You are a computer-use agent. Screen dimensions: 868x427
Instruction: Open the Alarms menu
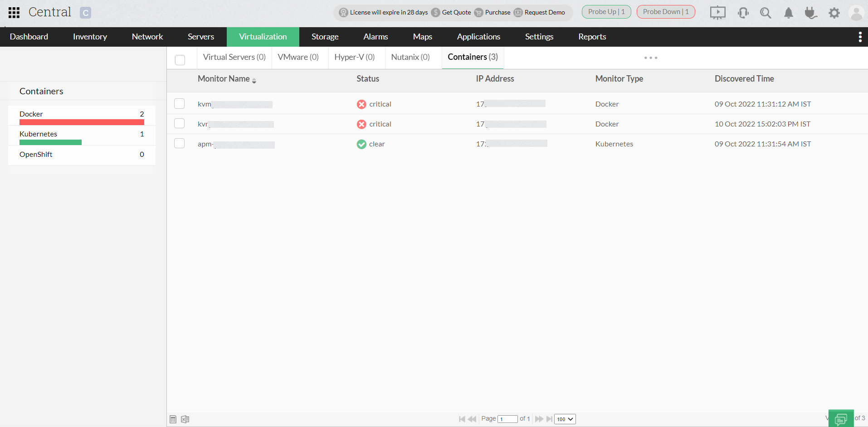point(375,37)
